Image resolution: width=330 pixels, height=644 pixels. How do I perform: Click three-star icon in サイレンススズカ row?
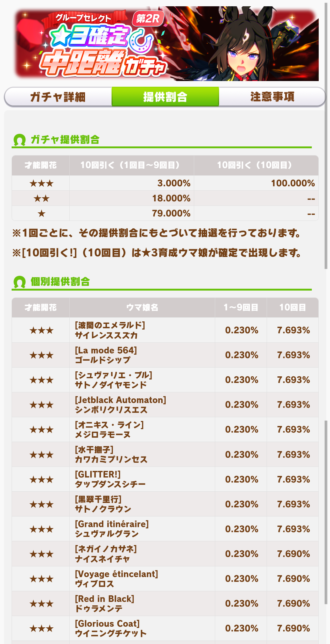coord(41,330)
